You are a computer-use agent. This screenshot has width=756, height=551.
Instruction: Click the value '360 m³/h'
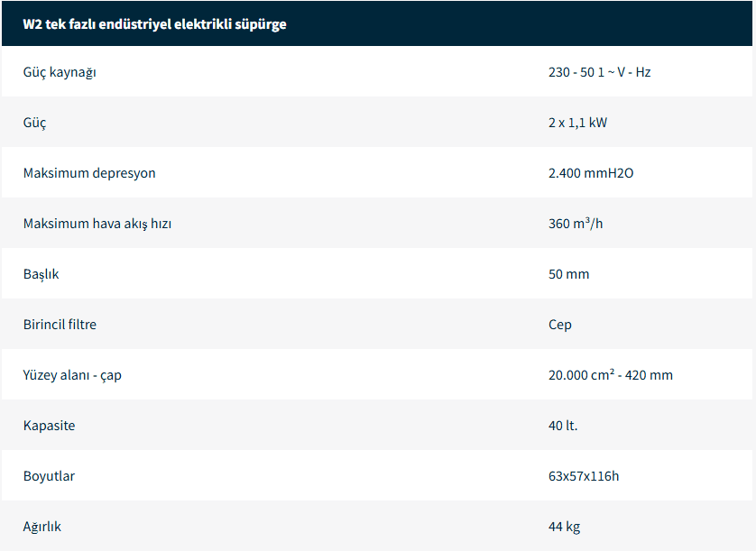tap(576, 224)
